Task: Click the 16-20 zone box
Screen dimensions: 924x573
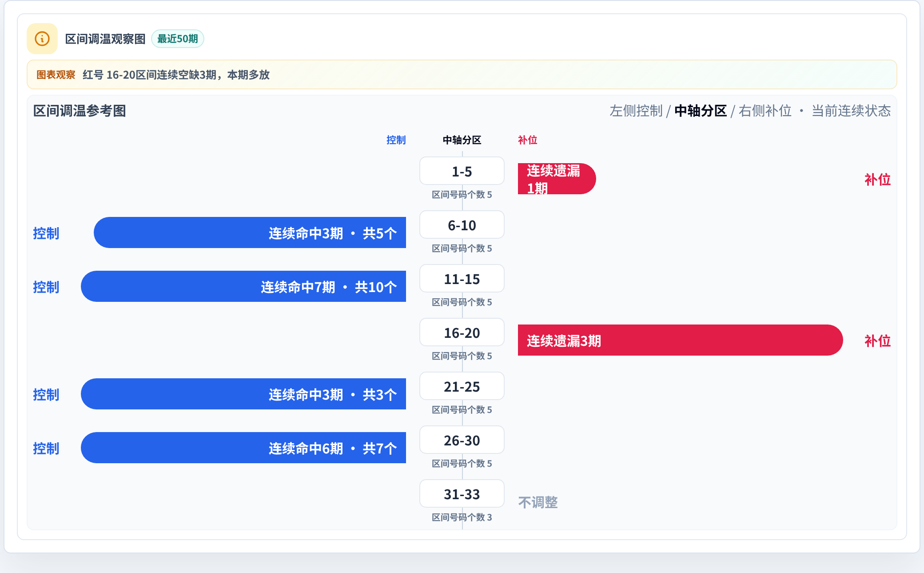Action: point(462,333)
